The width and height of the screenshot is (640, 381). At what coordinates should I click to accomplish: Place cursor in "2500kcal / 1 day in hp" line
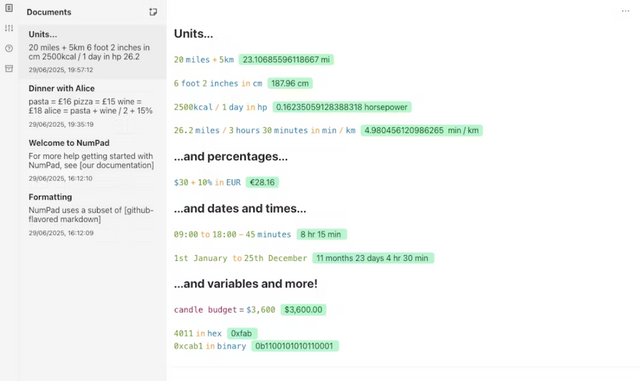click(x=220, y=107)
